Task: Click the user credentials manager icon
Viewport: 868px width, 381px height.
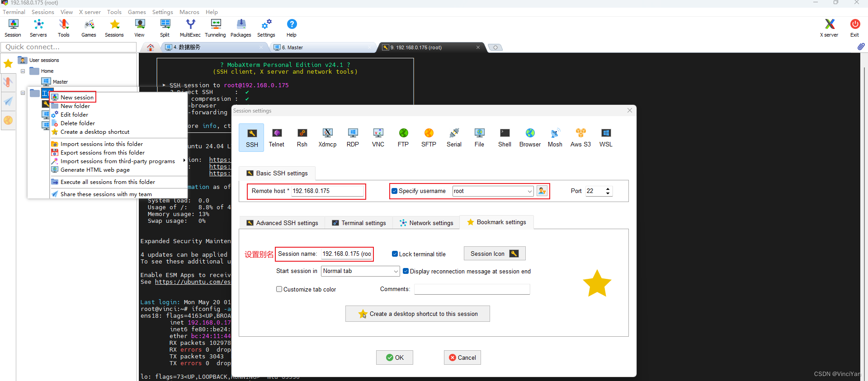Action: click(542, 191)
